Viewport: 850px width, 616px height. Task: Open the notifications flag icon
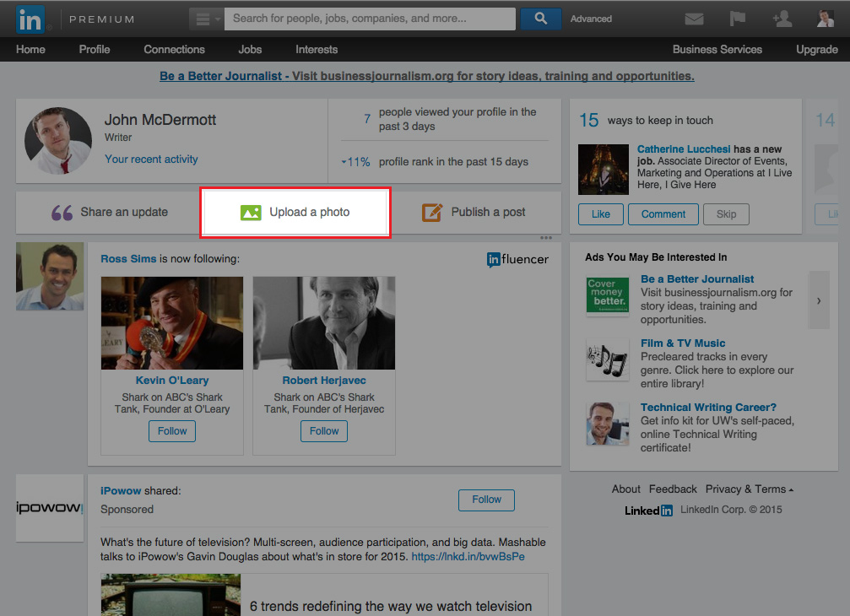(x=738, y=19)
